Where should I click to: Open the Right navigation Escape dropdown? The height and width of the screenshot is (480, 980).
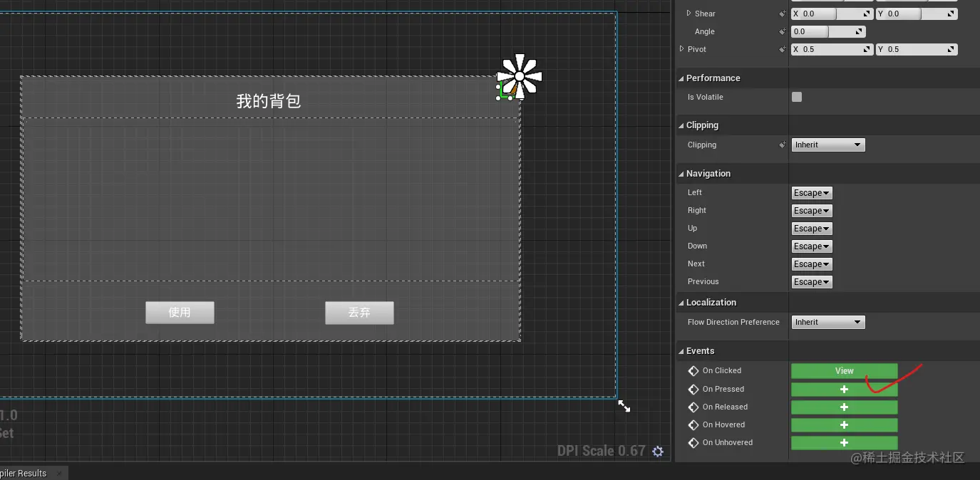coord(812,211)
